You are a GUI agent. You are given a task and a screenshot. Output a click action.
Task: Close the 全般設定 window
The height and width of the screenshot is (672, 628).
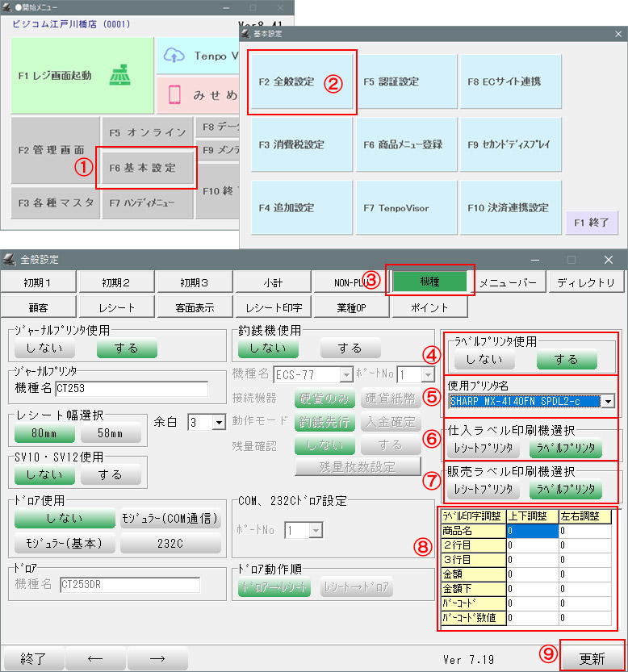(609, 260)
